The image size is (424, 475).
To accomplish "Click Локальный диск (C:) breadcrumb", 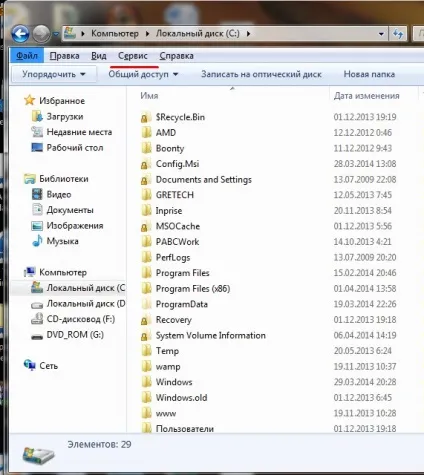I will coord(198,34).
